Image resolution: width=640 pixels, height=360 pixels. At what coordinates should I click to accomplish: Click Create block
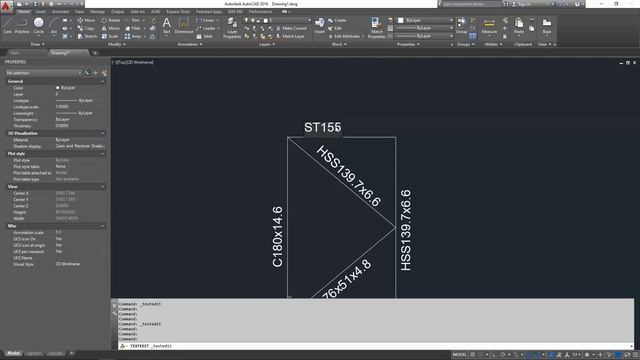337,20
